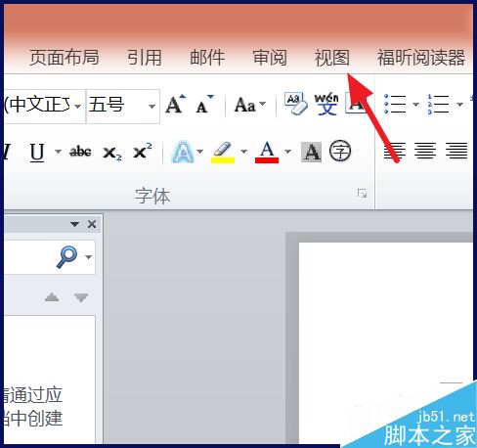Click the enclosed character 字 icon

[340, 151]
